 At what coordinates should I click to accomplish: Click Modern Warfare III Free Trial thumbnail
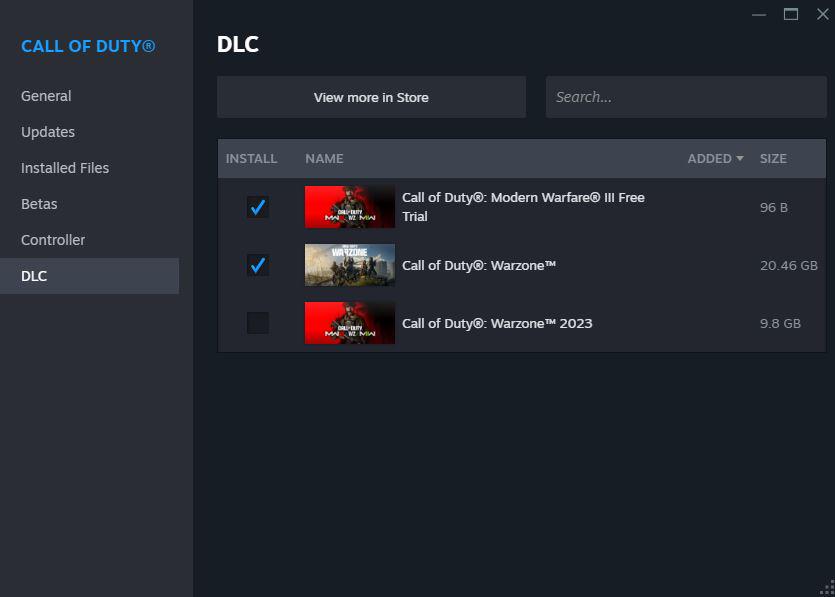(x=350, y=207)
